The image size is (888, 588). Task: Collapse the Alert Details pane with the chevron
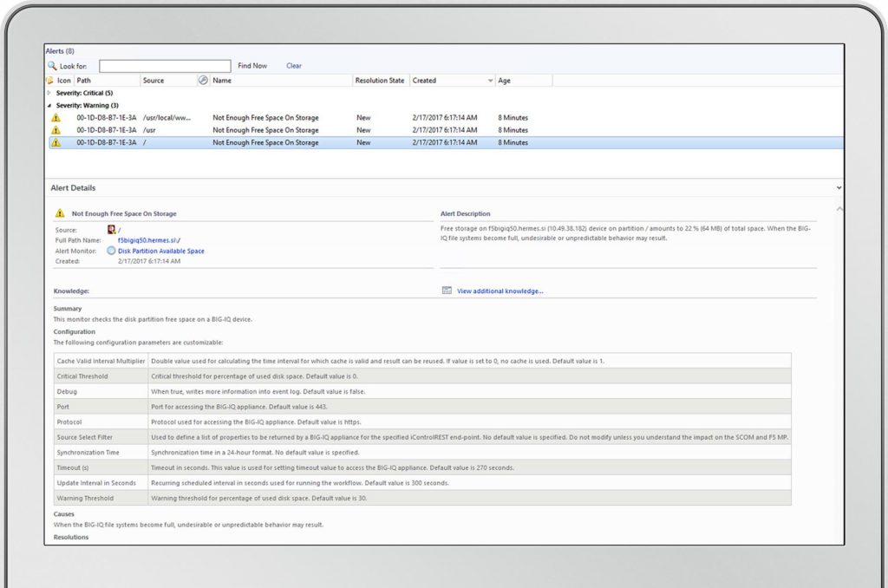coord(839,187)
